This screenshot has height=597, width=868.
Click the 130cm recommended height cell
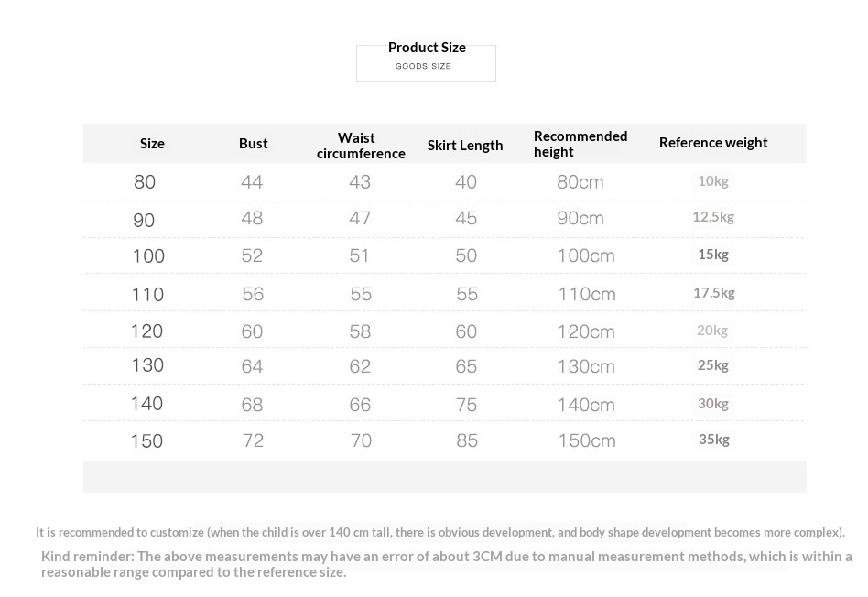(586, 366)
